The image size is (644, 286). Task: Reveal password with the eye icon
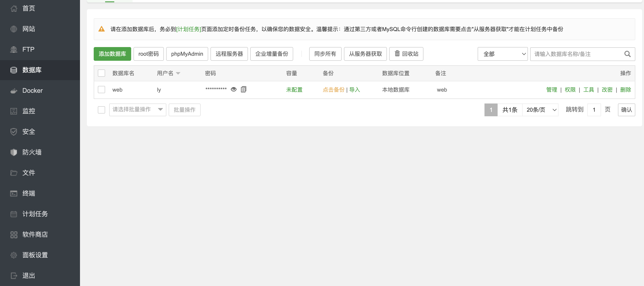[x=234, y=89]
